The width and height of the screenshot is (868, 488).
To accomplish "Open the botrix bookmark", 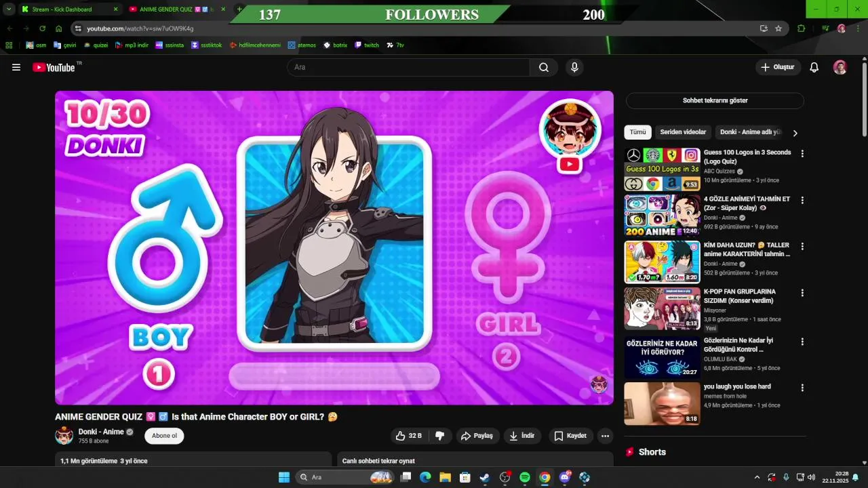I will click(336, 45).
